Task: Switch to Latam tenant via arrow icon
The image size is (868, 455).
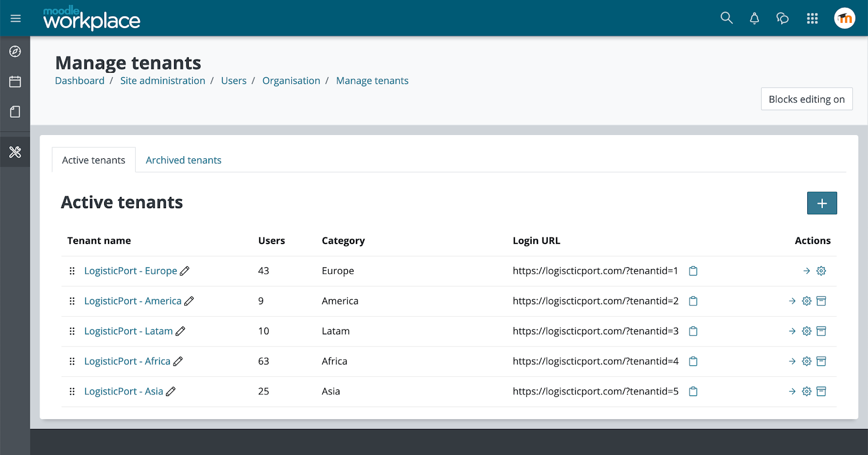Action: click(792, 331)
